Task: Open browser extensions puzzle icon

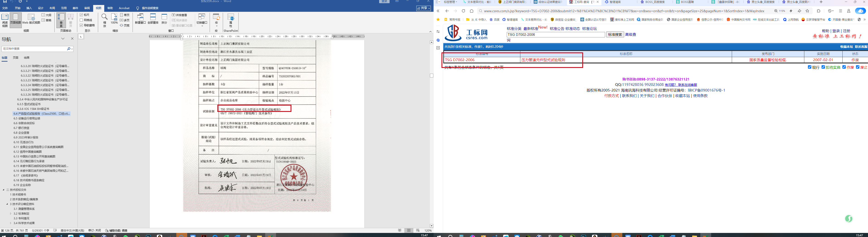Action: click(818, 11)
